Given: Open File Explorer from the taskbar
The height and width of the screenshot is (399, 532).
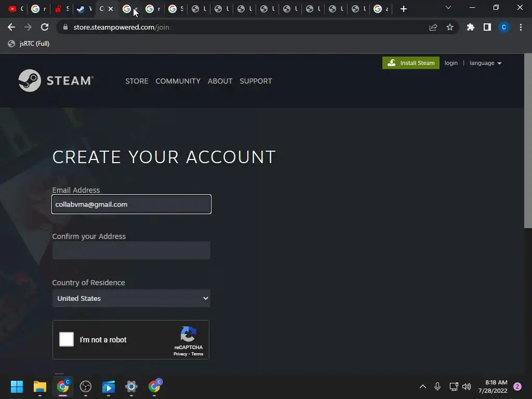Looking at the screenshot, I should click(x=39, y=387).
